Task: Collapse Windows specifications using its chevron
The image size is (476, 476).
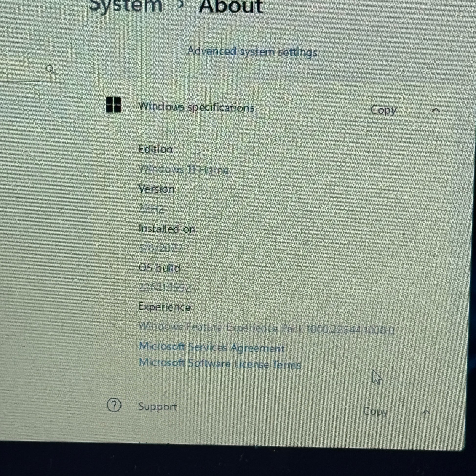Action: point(436,110)
